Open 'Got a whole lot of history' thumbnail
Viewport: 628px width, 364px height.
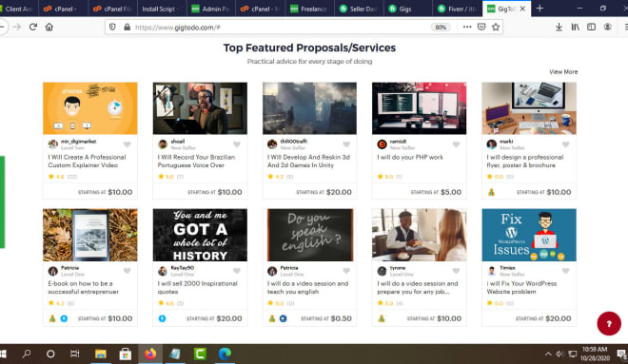click(x=200, y=235)
